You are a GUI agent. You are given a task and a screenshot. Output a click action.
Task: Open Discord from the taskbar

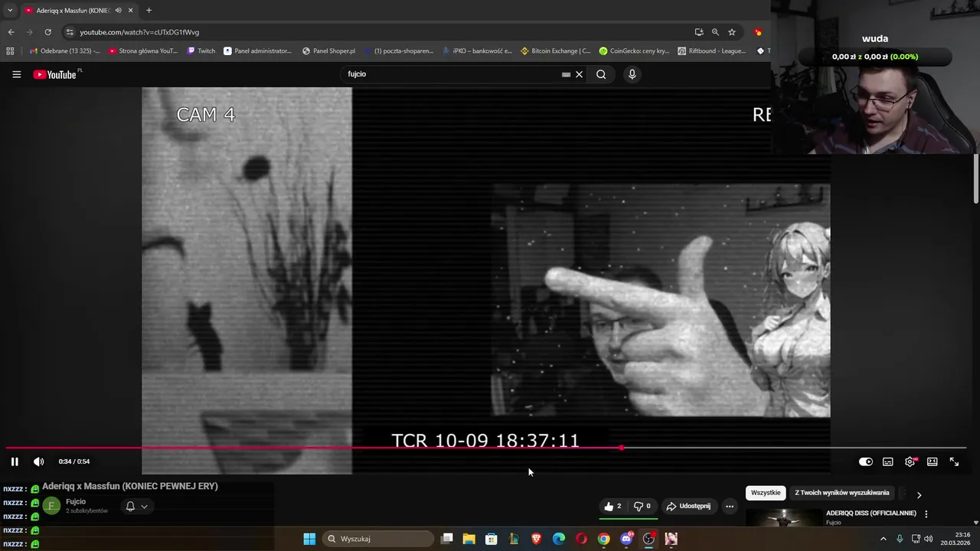[626, 539]
